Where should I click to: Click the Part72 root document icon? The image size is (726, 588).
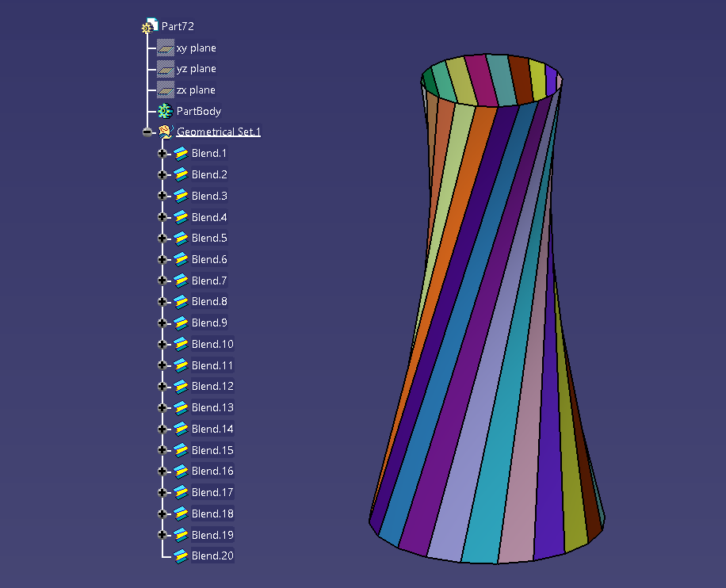[x=150, y=26]
